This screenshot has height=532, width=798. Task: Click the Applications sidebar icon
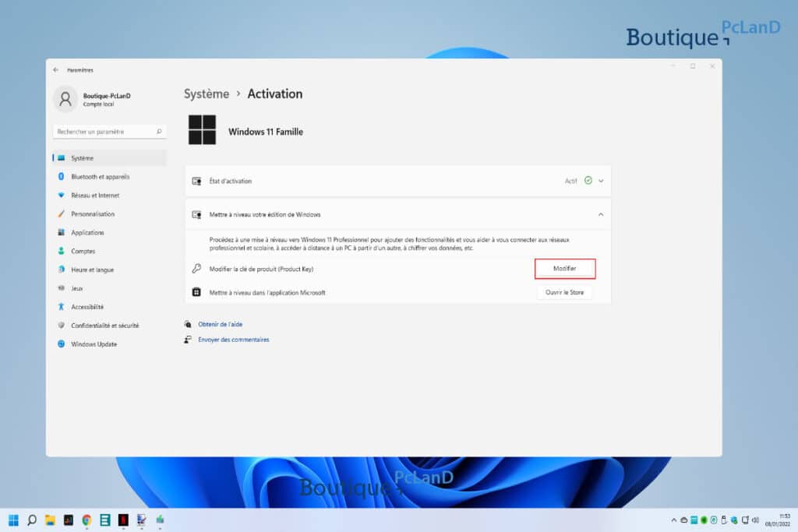point(61,232)
